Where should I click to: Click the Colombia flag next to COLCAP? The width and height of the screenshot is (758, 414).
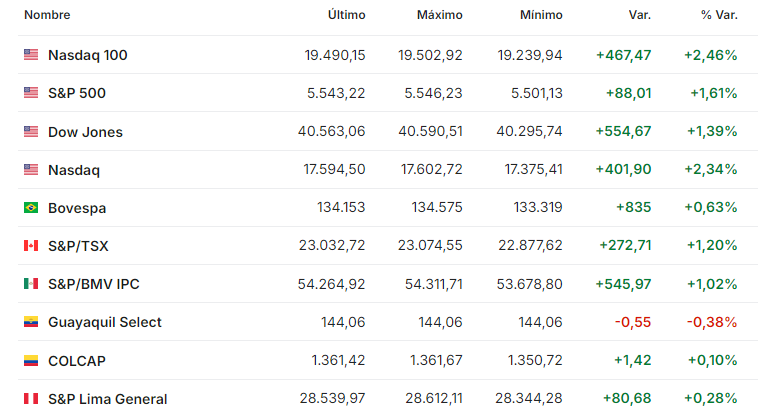click(x=31, y=360)
